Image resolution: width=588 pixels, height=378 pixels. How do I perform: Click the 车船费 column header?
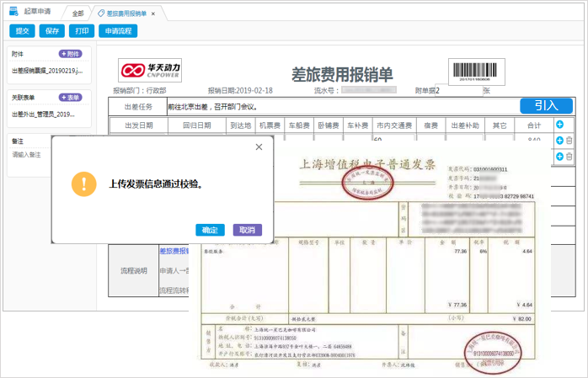click(x=299, y=125)
